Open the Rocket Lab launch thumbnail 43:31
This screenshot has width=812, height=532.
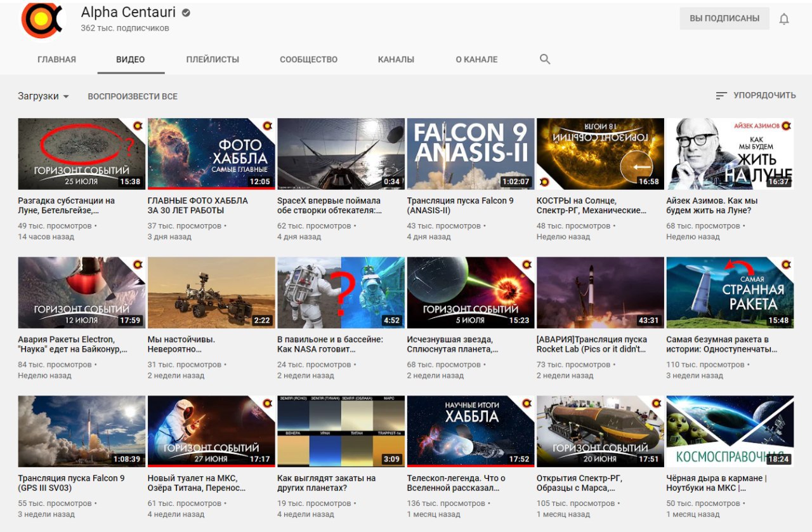(x=600, y=293)
